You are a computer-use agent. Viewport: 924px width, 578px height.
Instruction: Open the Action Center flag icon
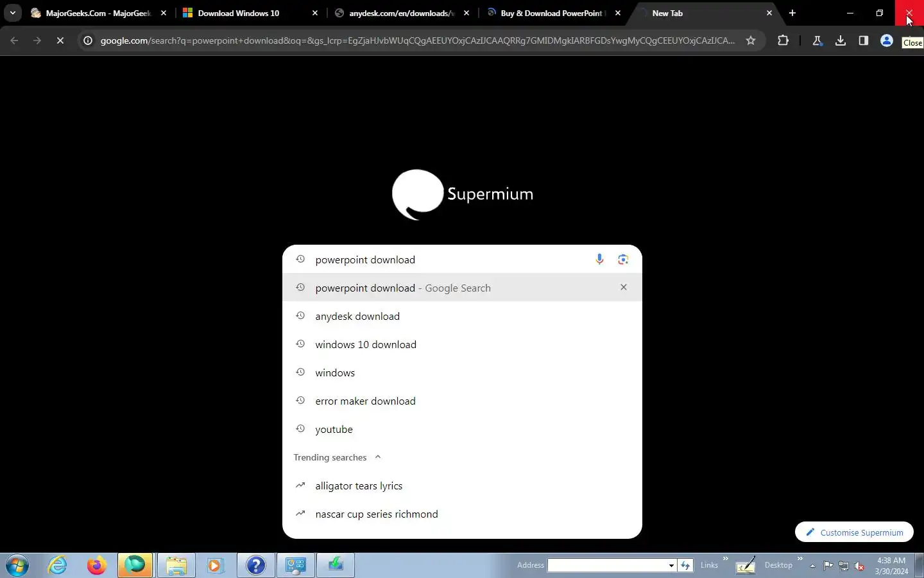point(828,566)
